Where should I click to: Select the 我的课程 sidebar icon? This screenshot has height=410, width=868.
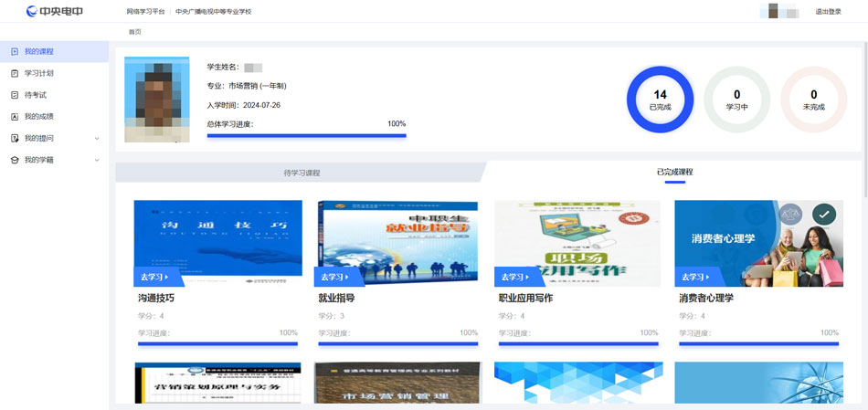click(x=15, y=51)
